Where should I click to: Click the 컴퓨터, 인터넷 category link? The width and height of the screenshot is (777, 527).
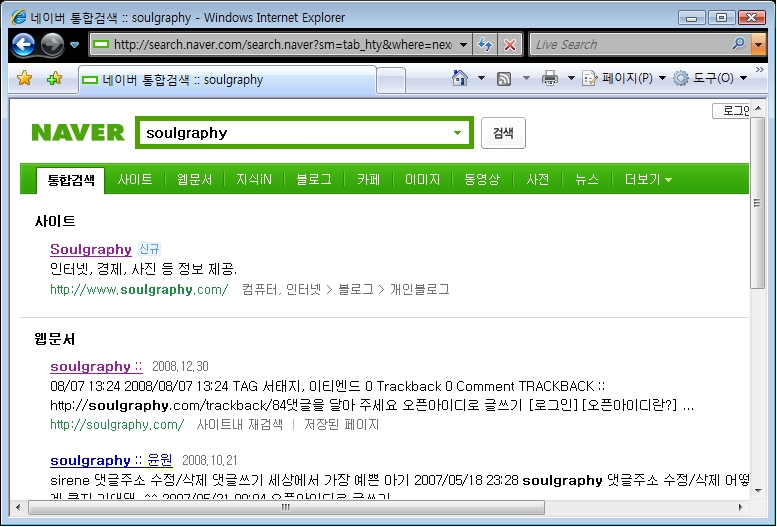pyautogui.click(x=281, y=290)
